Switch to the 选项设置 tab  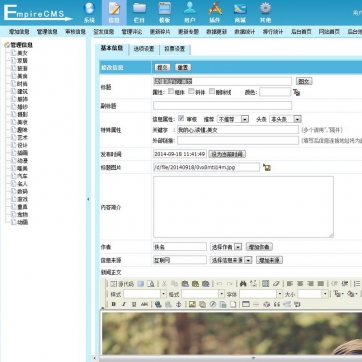(144, 49)
